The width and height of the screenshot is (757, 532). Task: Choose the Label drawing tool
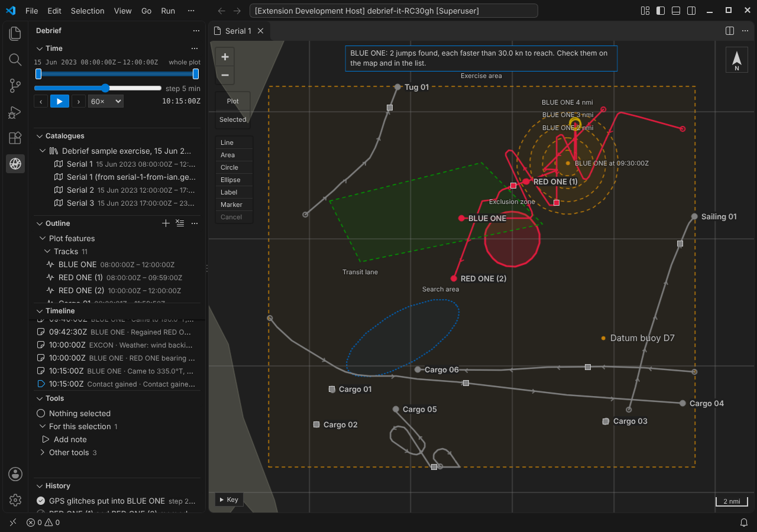234,192
